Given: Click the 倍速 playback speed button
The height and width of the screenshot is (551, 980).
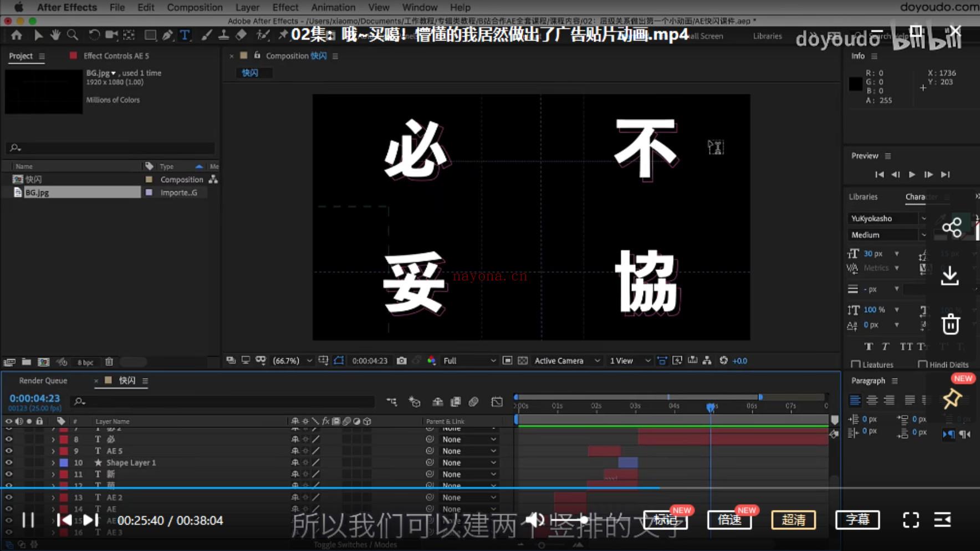Looking at the screenshot, I should (x=729, y=519).
